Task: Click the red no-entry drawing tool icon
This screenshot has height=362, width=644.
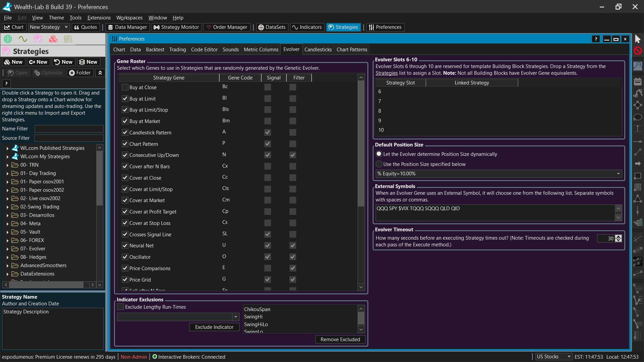Action: pos(638,51)
